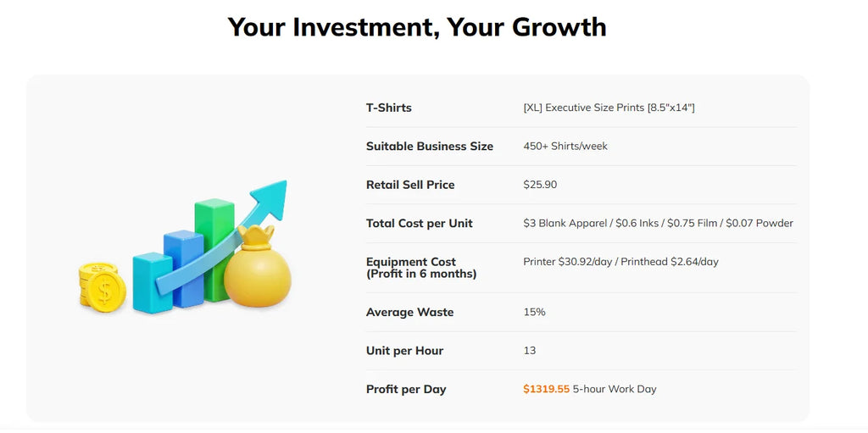Click the $25.90 retail price value

coord(540,185)
